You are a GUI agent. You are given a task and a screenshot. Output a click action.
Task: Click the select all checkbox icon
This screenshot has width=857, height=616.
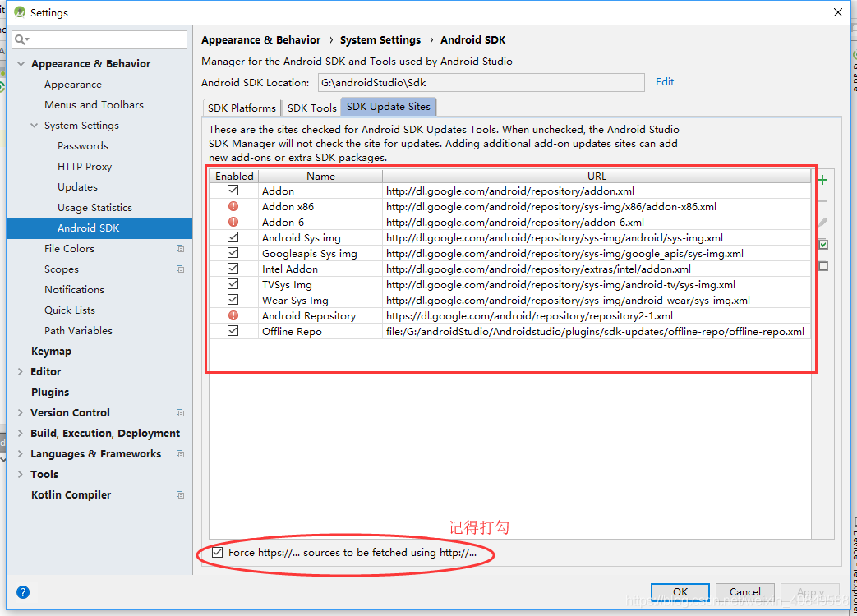click(823, 245)
